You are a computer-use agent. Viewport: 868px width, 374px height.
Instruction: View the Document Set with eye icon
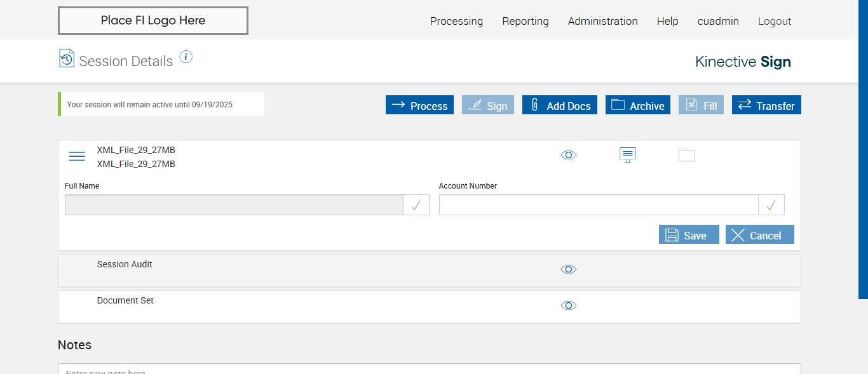pos(569,305)
